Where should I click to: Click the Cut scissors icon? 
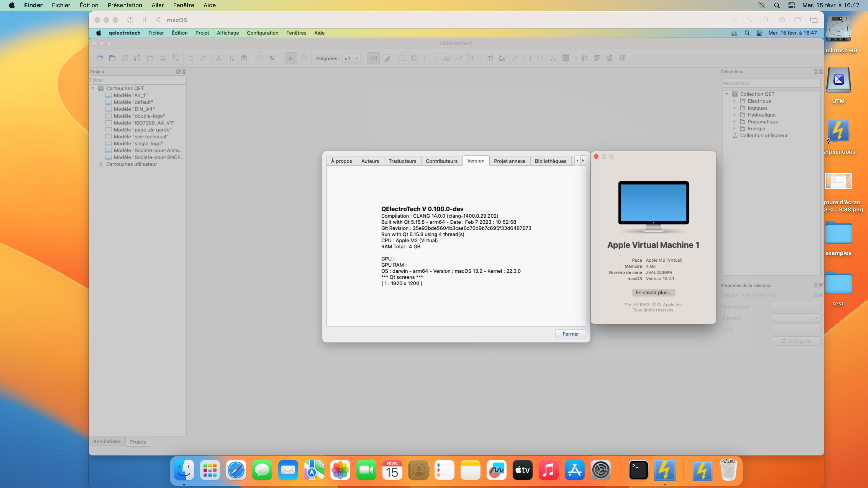click(x=219, y=58)
